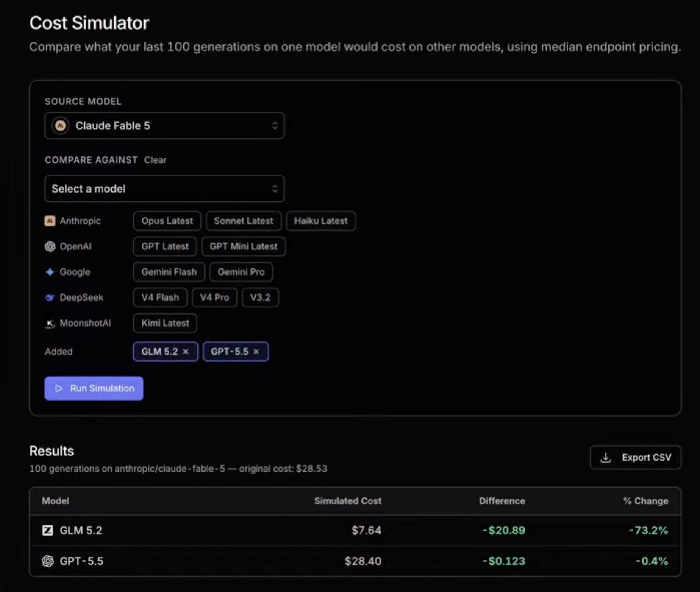
Task: Click the GPT-5.5 row OpenAI icon
Action: pos(48,561)
